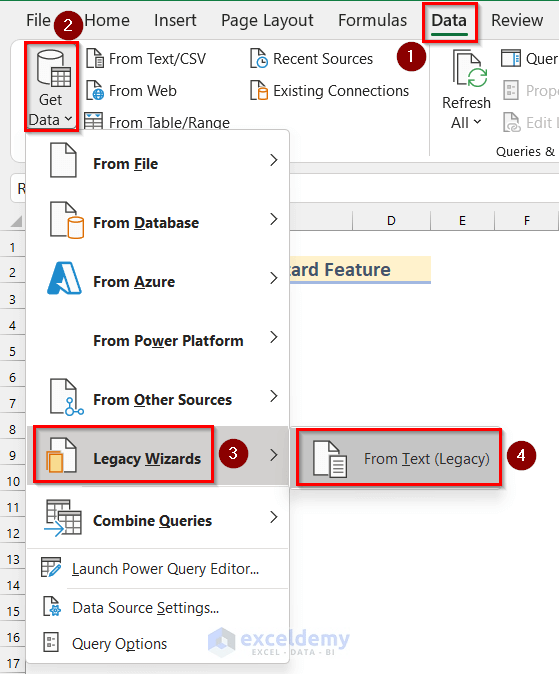This screenshot has width=559, height=674.
Task: Click the From Text/CSV icon
Action: (95, 58)
